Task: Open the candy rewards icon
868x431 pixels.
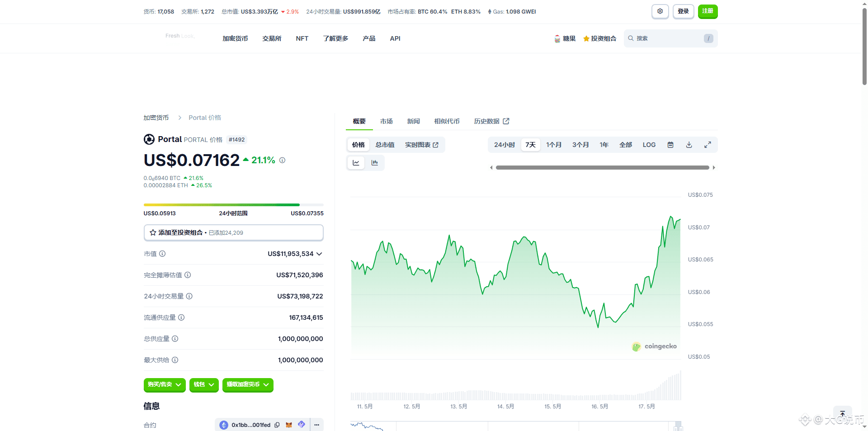Action: [x=557, y=39]
